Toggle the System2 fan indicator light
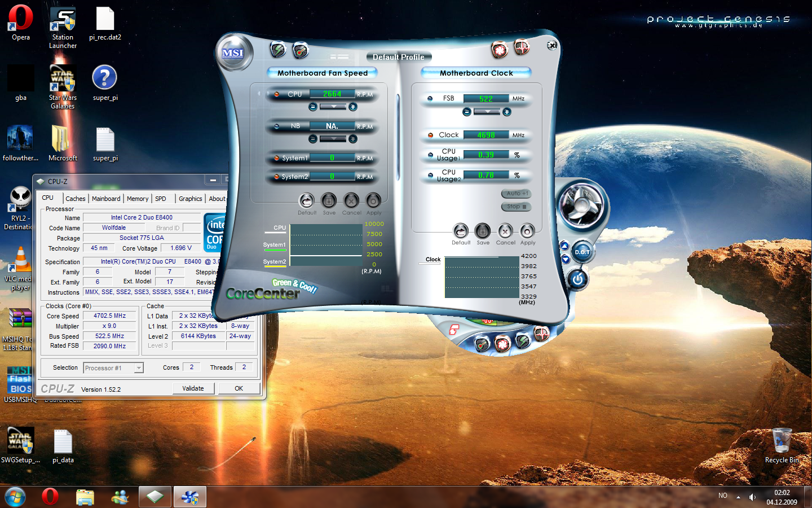This screenshot has height=508, width=812. pyautogui.click(x=277, y=177)
